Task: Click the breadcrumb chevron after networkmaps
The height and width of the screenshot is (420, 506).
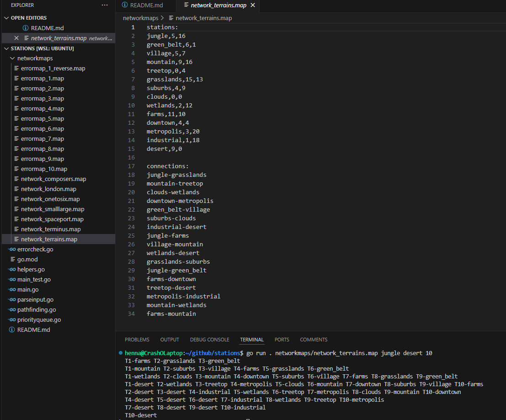Action: (162, 18)
